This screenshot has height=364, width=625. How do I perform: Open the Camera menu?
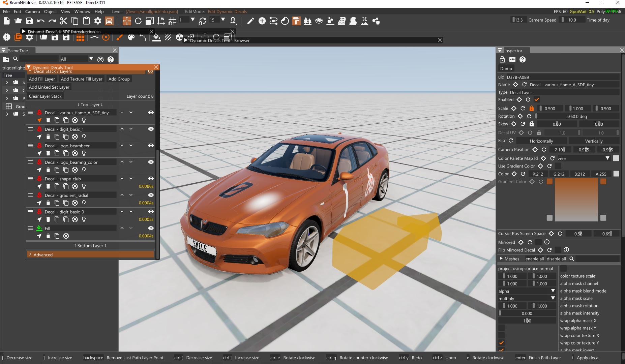click(32, 11)
